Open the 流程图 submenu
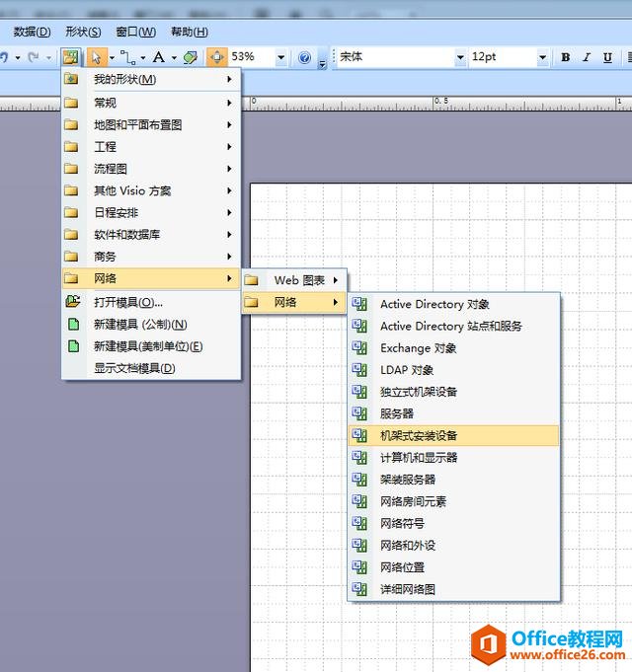 pyautogui.click(x=151, y=169)
